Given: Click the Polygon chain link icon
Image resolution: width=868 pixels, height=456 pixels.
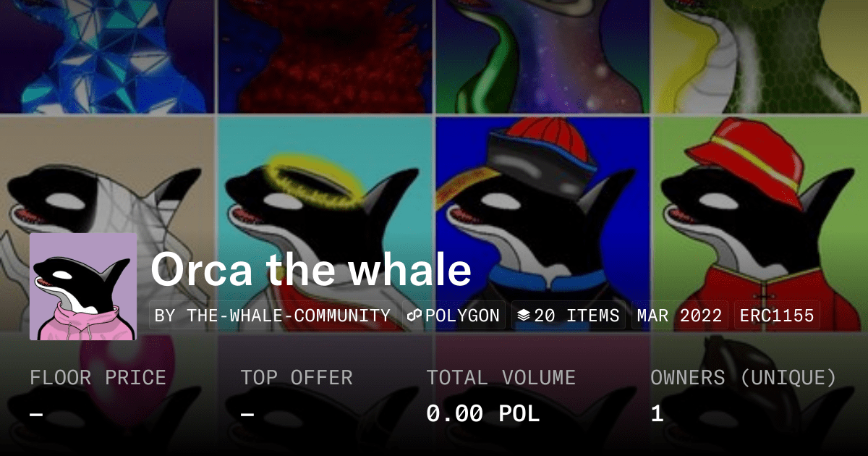Looking at the screenshot, I should [414, 316].
